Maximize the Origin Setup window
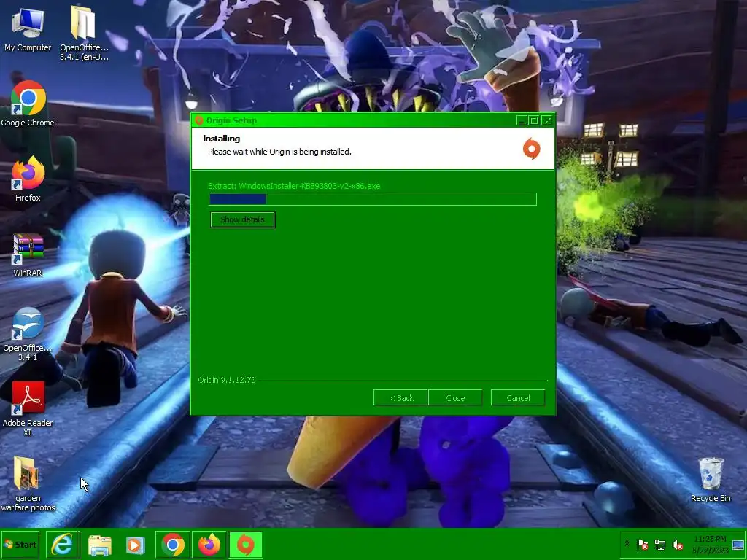Viewport: 747px width, 560px height. [x=534, y=120]
